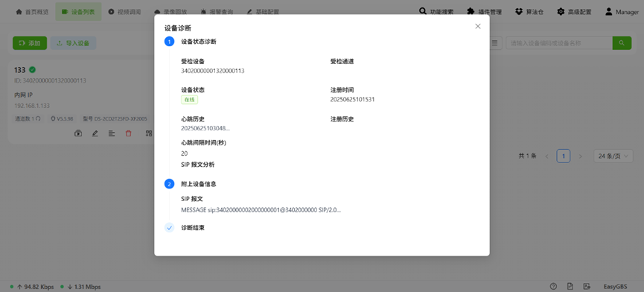Open the 24 条/页 page size dropdown
The width and height of the screenshot is (644, 292).
pos(613,156)
